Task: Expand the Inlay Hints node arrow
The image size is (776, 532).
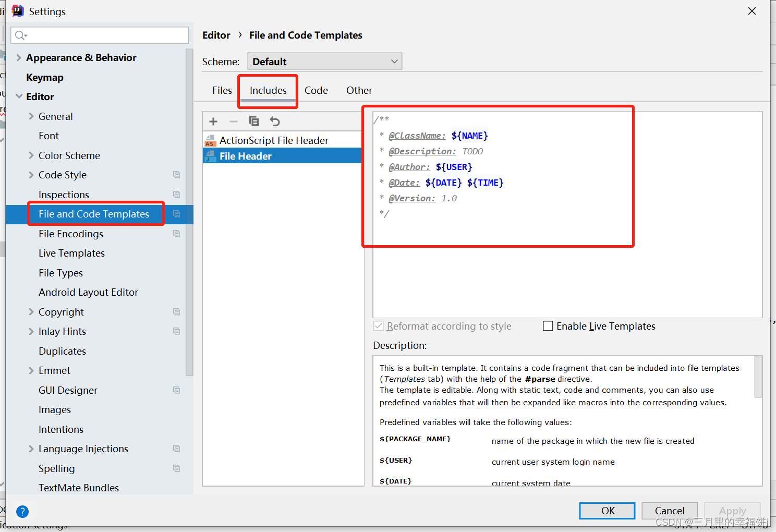Action: [x=31, y=331]
